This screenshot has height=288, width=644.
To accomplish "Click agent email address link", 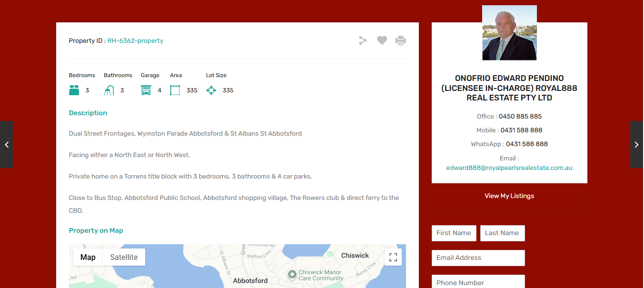I will [x=509, y=168].
